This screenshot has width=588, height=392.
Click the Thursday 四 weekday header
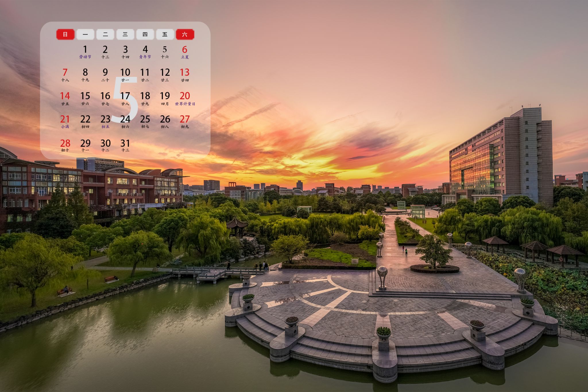coord(145,34)
